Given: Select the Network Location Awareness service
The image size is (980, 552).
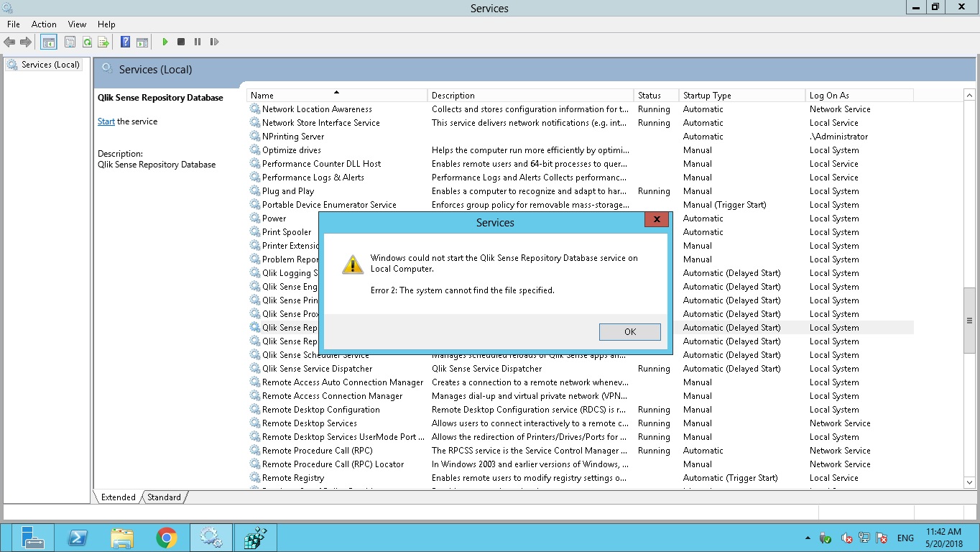Looking at the screenshot, I should click(x=581, y=109).
